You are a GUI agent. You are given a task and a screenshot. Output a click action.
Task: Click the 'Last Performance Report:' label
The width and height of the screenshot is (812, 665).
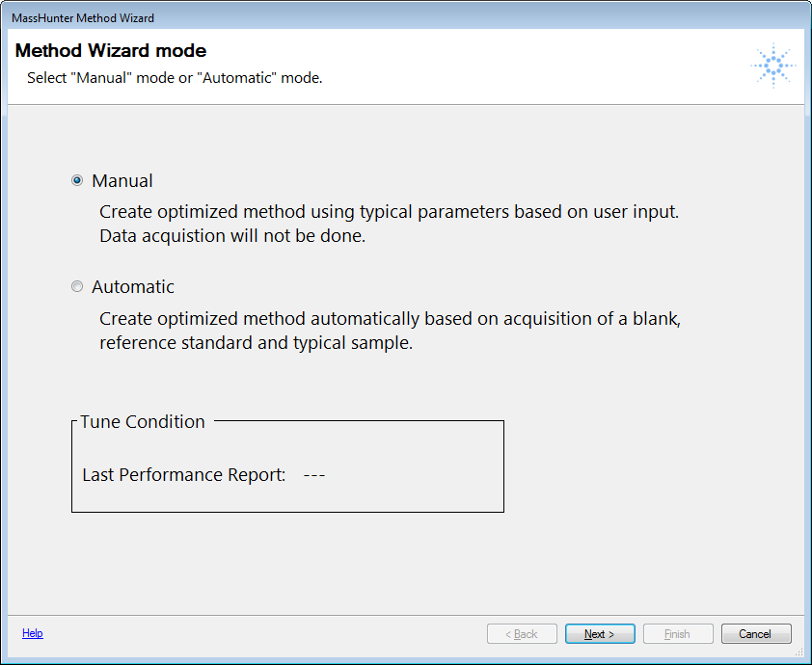(184, 474)
